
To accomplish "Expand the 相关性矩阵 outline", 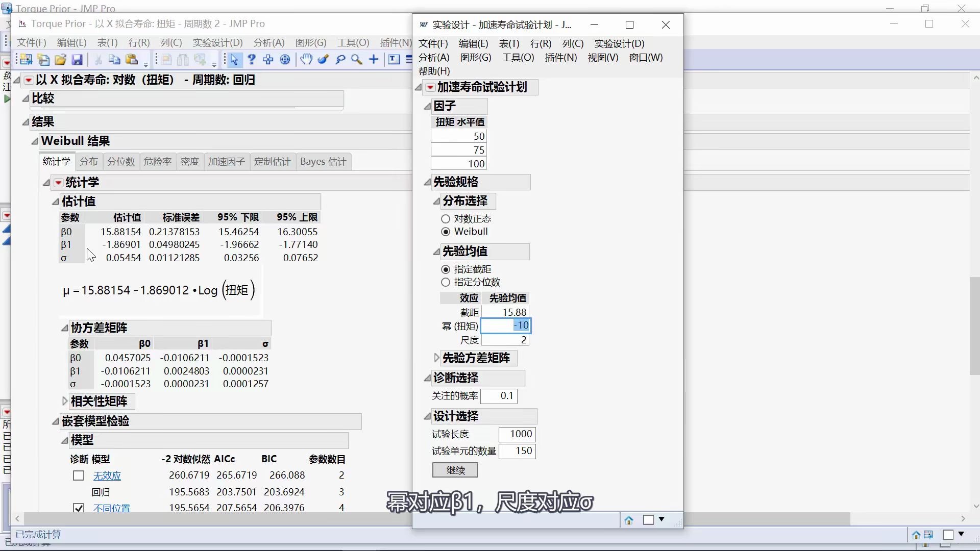I will pyautogui.click(x=65, y=402).
